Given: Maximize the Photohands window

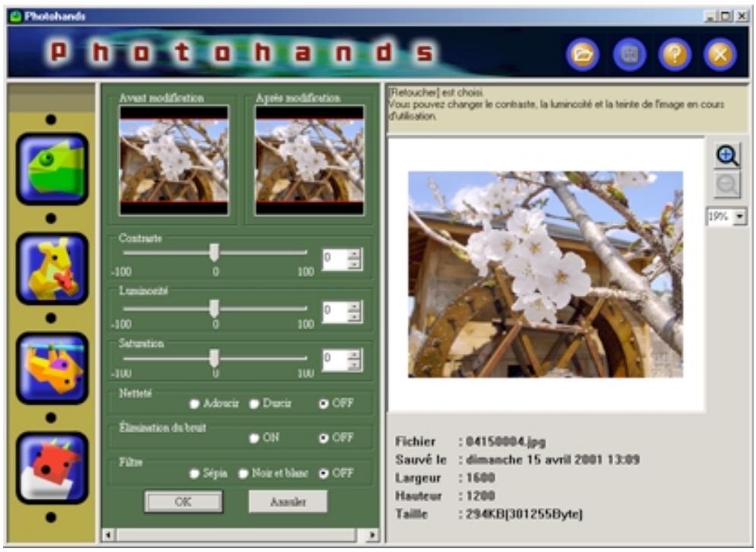Looking at the screenshot, I should coord(726,17).
